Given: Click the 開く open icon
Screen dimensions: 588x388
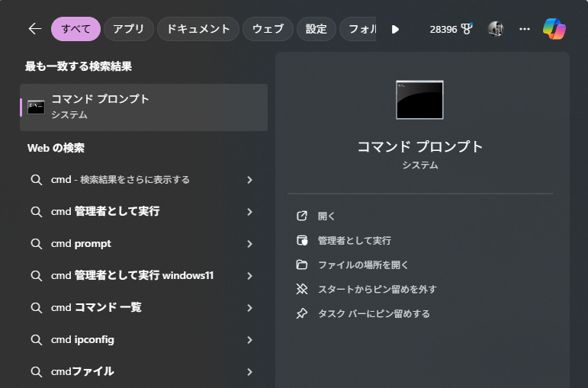Looking at the screenshot, I should pos(302,216).
